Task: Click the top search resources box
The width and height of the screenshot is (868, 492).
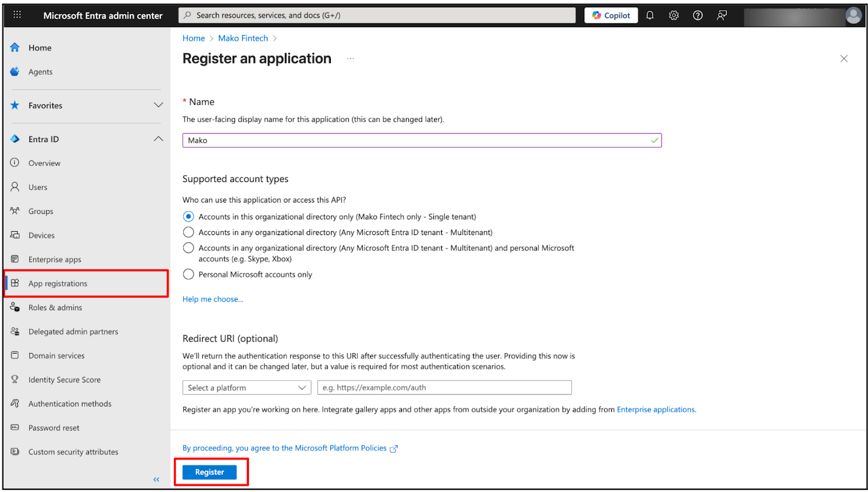Action: 377,15
